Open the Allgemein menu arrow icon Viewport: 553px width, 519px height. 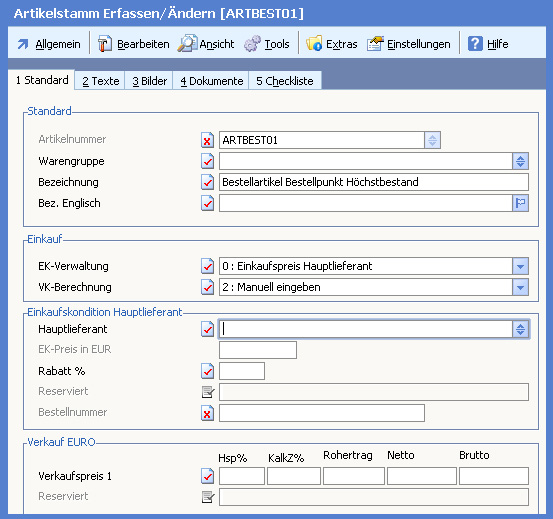[x=23, y=44]
